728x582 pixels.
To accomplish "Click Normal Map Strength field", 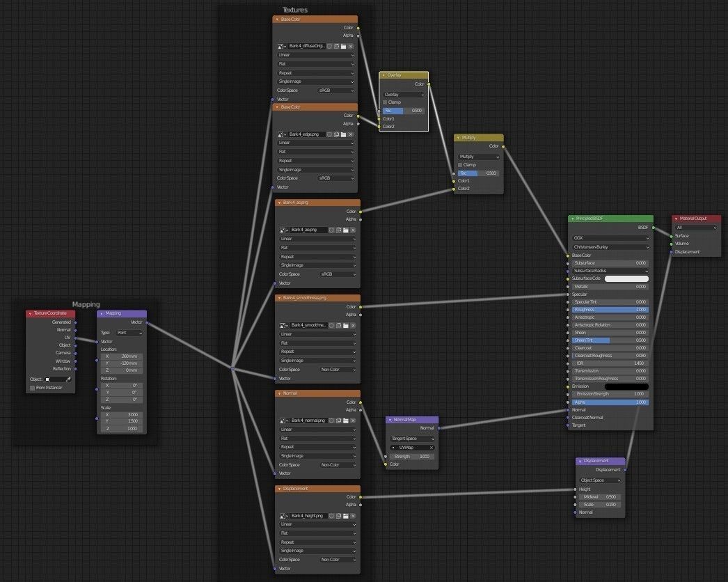I will click(412, 457).
